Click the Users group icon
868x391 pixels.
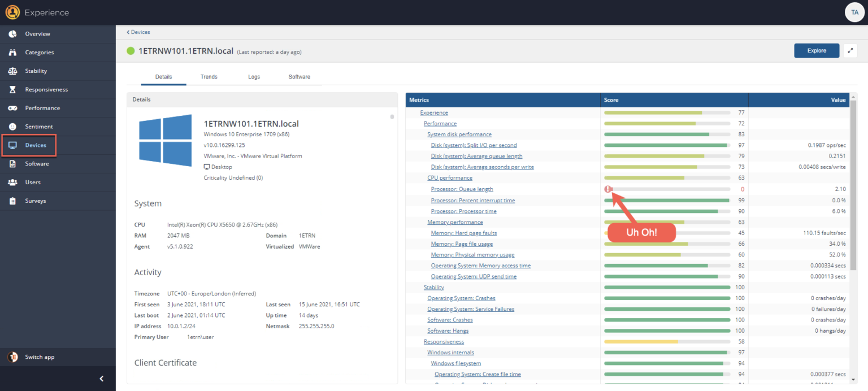tap(12, 183)
